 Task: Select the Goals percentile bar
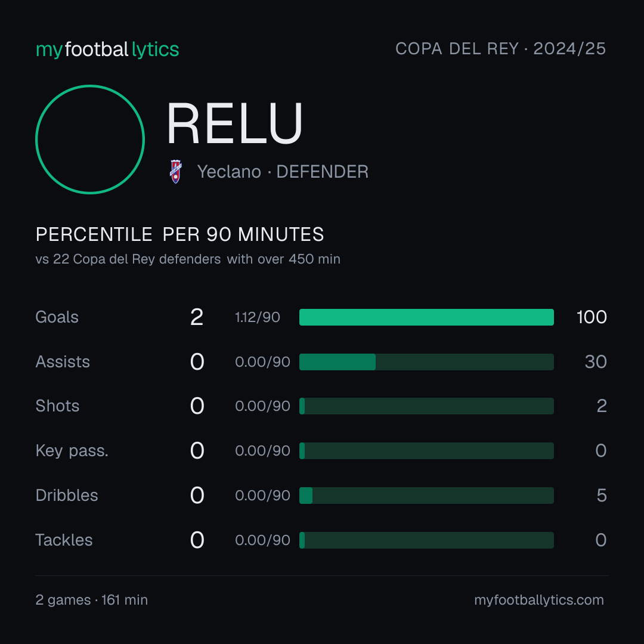pyautogui.click(x=426, y=317)
